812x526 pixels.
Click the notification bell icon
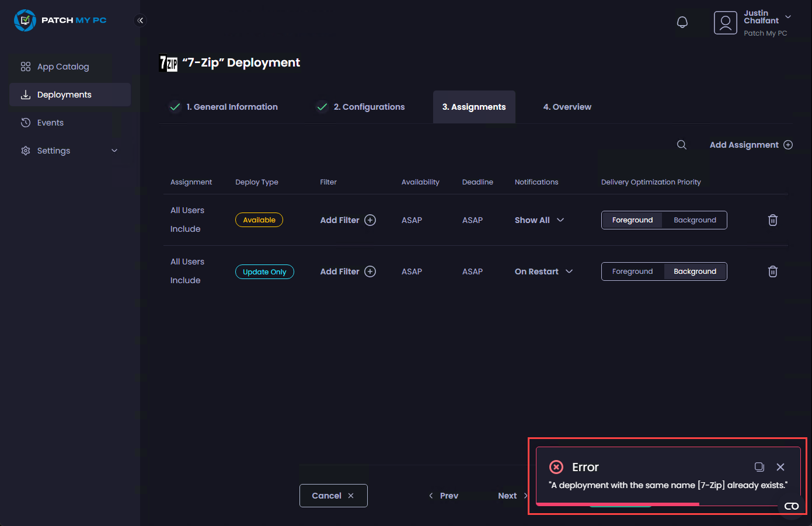pos(682,22)
